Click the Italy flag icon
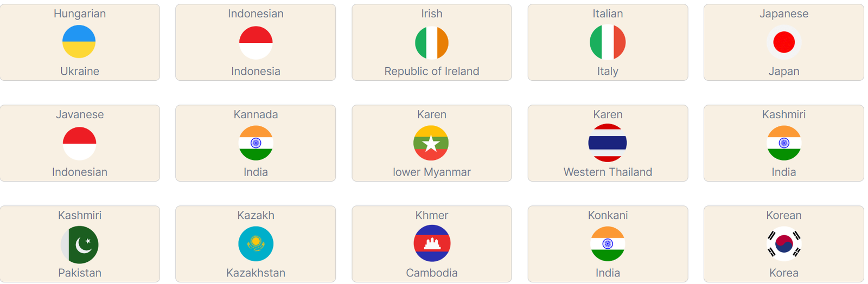Screen dimensions: 868x284 (x=607, y=42)
